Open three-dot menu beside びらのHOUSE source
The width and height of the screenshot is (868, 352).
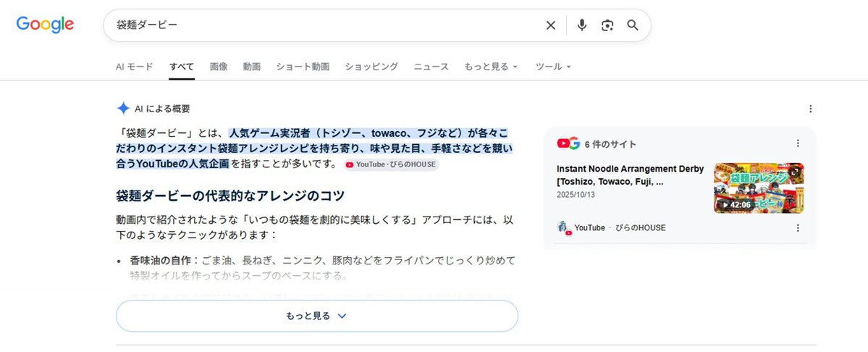pos(798,227)
